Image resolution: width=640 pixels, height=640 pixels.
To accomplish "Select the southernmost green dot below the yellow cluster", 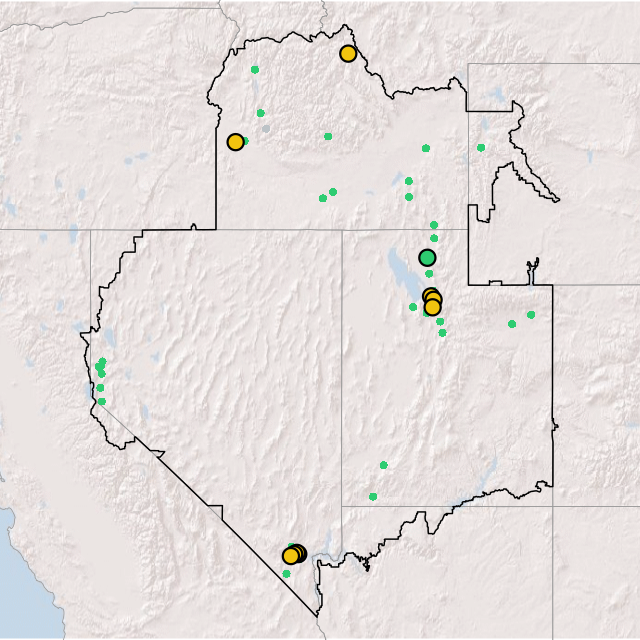I will (x=287, y=574).
